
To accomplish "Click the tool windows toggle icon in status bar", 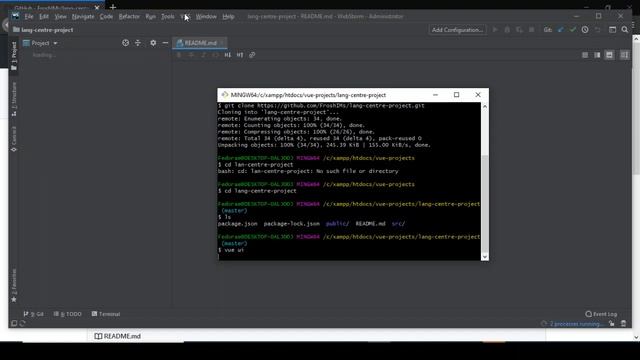I will pyautogui.click(x=14, y=324).
